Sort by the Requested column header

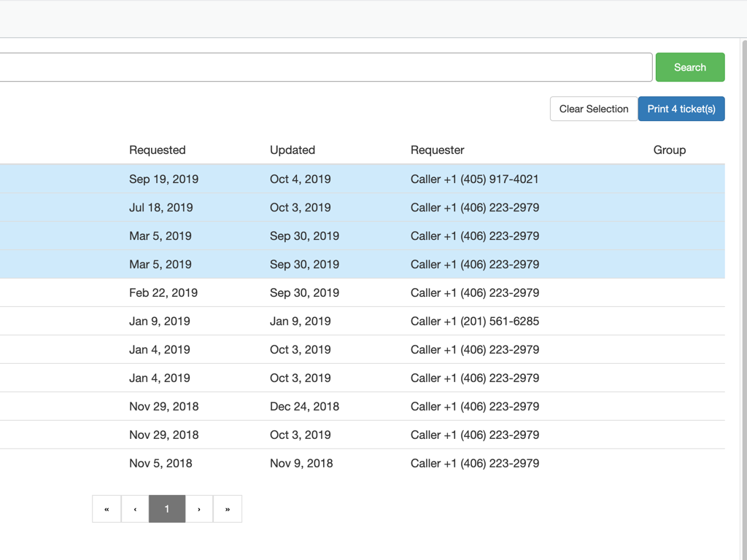point(158,150)
